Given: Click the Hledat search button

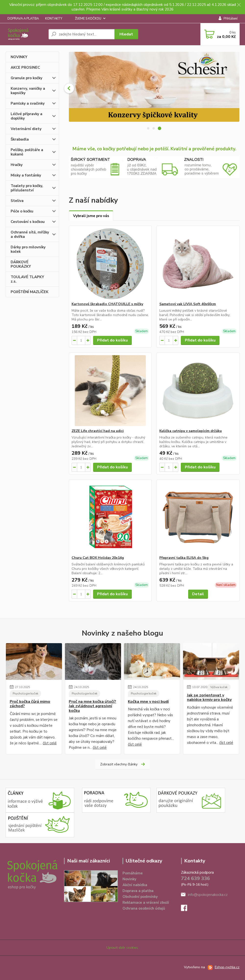Looking at the screenshot, I should click(126, 34).
